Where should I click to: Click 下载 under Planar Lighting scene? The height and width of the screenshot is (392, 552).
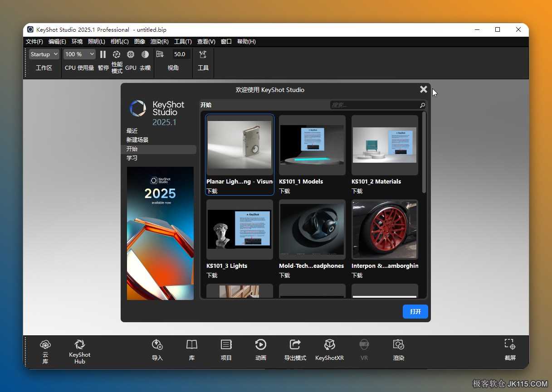click(212, 191)
